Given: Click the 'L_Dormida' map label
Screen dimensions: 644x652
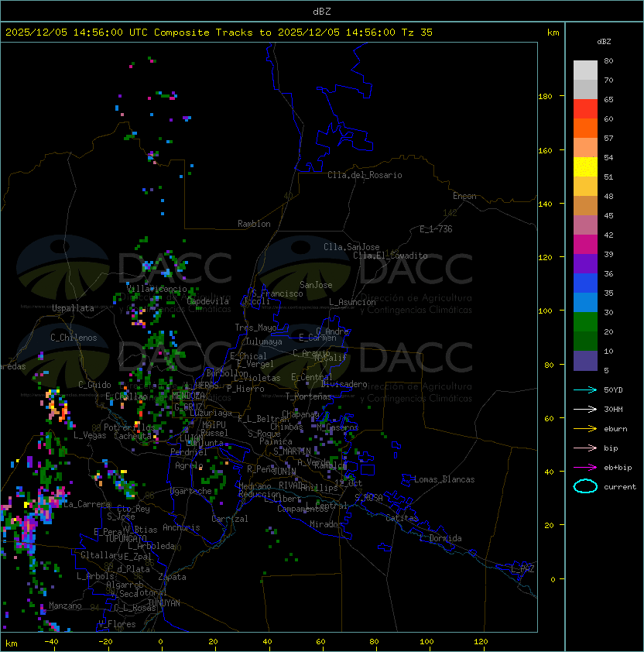Looking at the screenshot, I should 440,538.
